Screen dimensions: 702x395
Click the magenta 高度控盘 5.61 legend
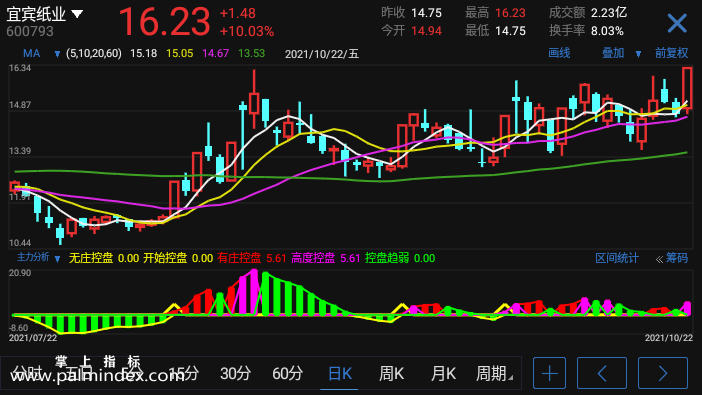coord(325,258)
